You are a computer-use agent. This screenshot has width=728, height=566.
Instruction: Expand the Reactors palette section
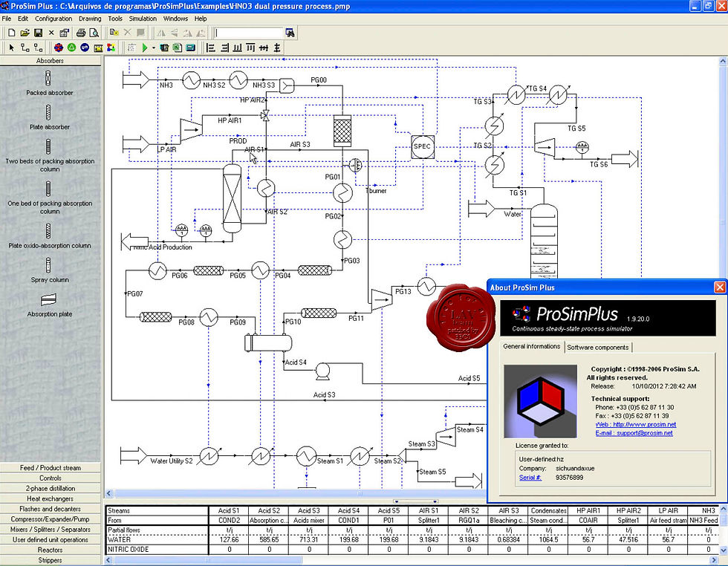click(x=51, y=550)
